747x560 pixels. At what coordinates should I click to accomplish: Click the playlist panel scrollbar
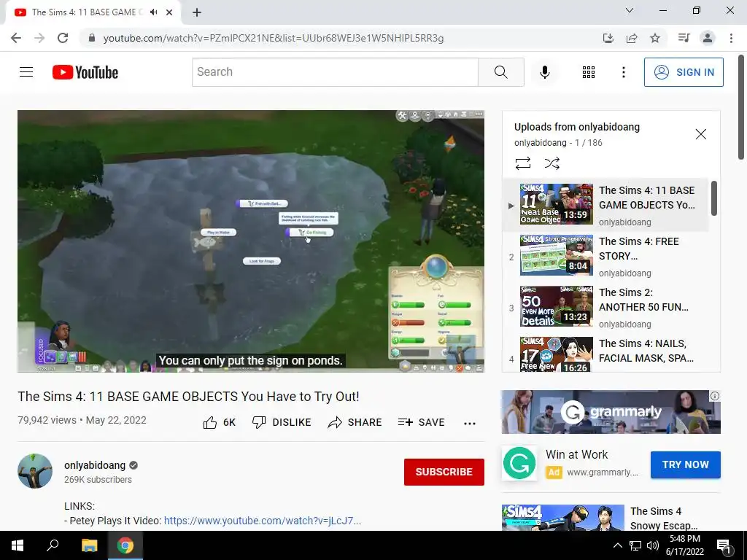click(x=713, y=198)
